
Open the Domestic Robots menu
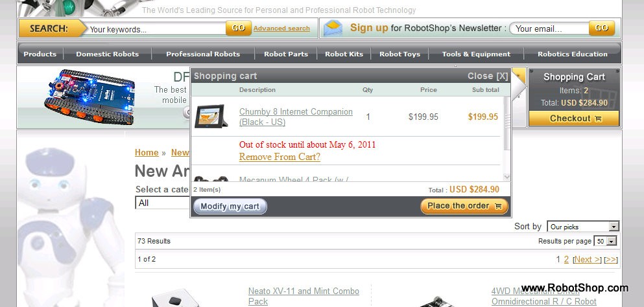(107, 54)
